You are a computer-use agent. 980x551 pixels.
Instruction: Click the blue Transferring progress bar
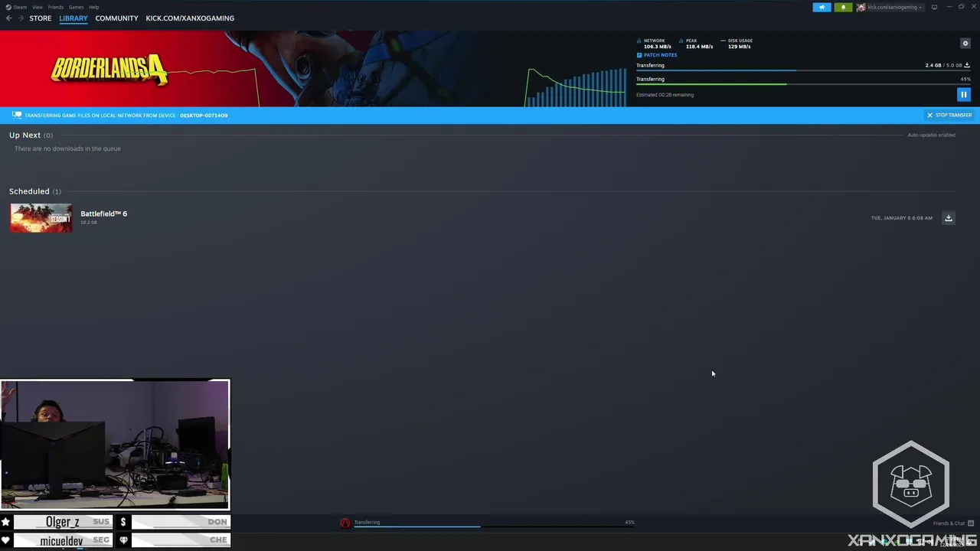coord(803,70)
